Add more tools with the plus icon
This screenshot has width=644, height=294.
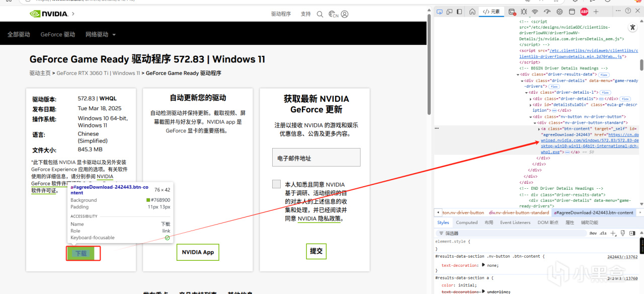coord(596,12)
